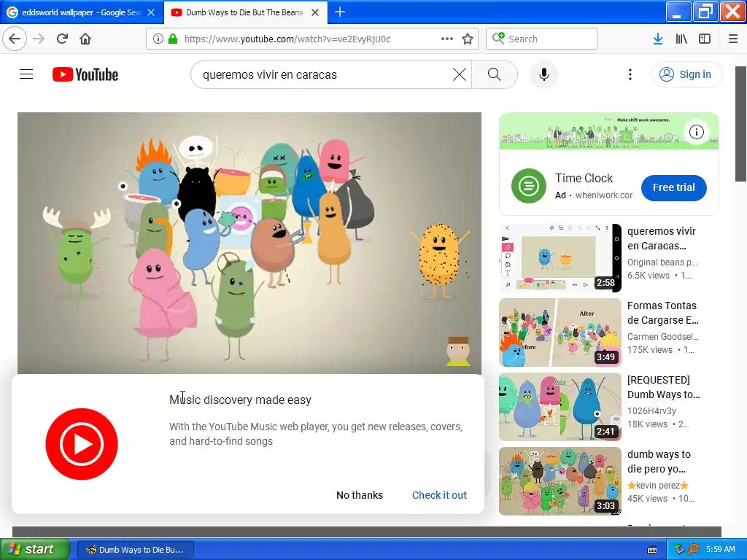Search with voice microphone button
This screenshot has width=747, height=560.
pyautogui.click(x=544, y=74)
